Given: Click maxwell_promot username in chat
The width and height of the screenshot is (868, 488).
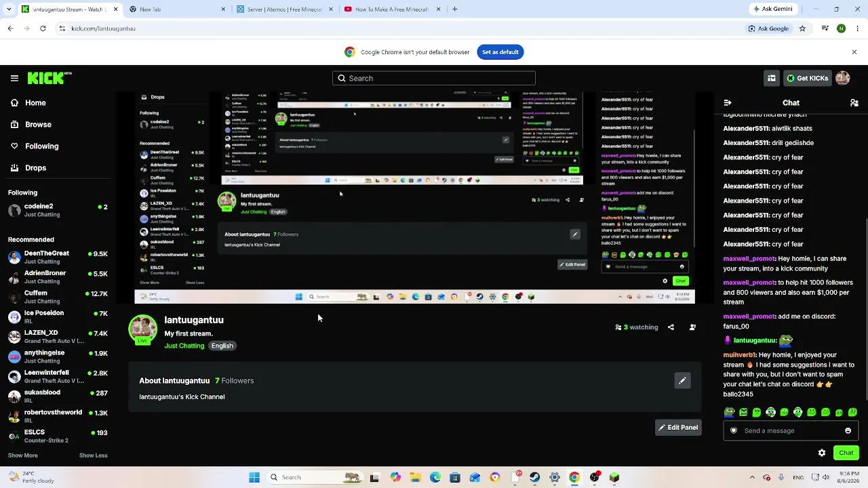Looking at the screenshot, I should [x=749, y=259].
